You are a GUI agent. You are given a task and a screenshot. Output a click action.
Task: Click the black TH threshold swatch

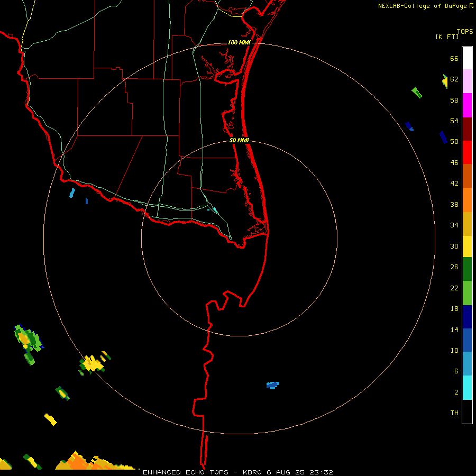click(467, 411)
